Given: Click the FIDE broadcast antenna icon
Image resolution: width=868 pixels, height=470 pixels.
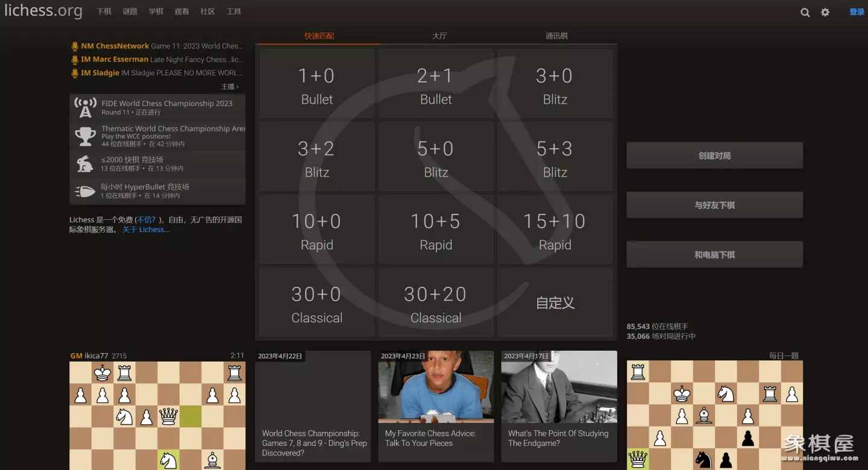Looking at the screenshot, I should 85,108.
